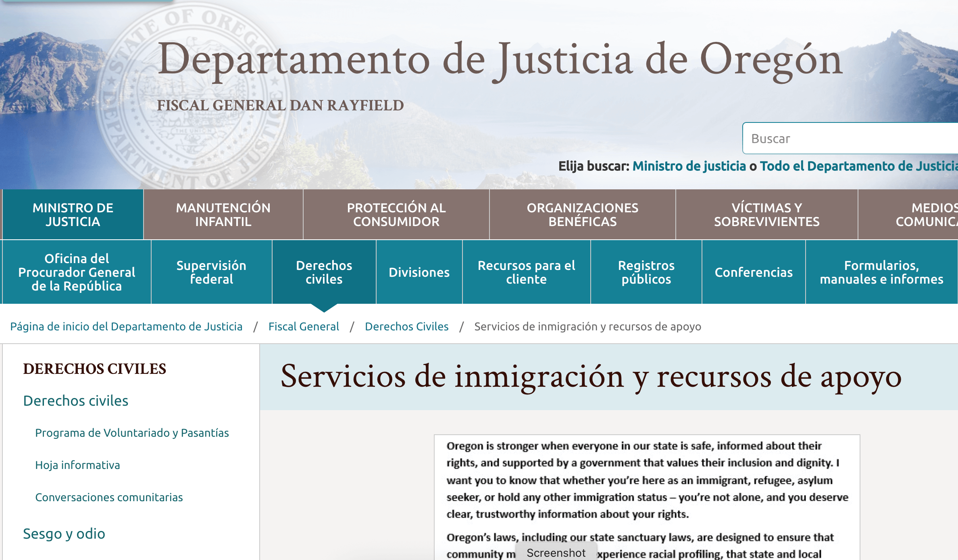Click Hoja informativa sidebar link
This screenshot has height=560, width=958.
pyautogui.click(x=77, y=465)
